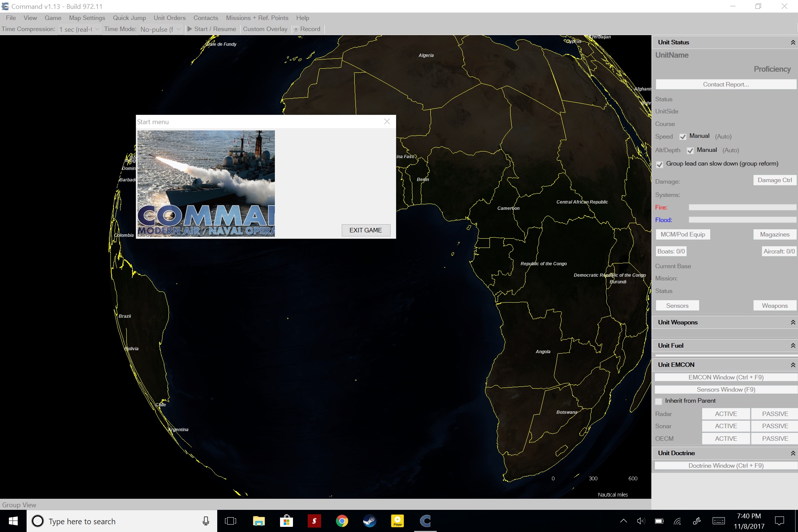Open the Game menu
Image resolution: width=798 pixels, height=532 pixels.
(52, 18)
